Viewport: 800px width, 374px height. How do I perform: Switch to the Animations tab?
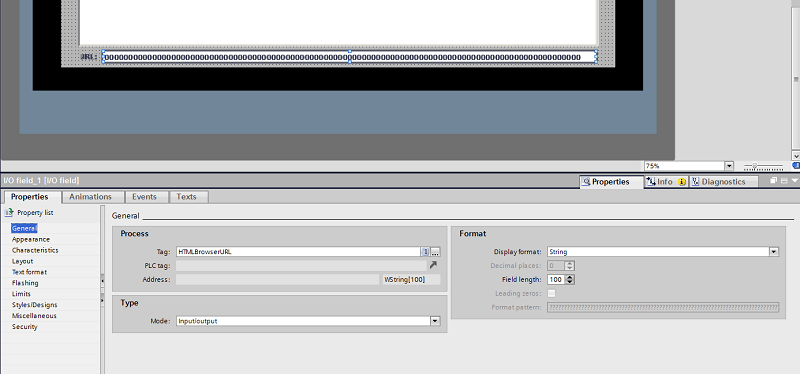[x=90, y=196]
